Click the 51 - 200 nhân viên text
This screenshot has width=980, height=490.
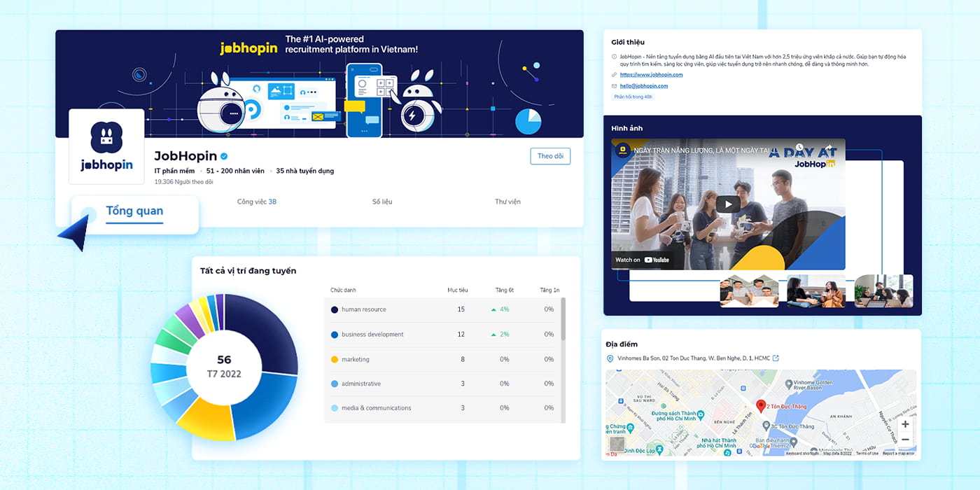(x=235, y=171)
